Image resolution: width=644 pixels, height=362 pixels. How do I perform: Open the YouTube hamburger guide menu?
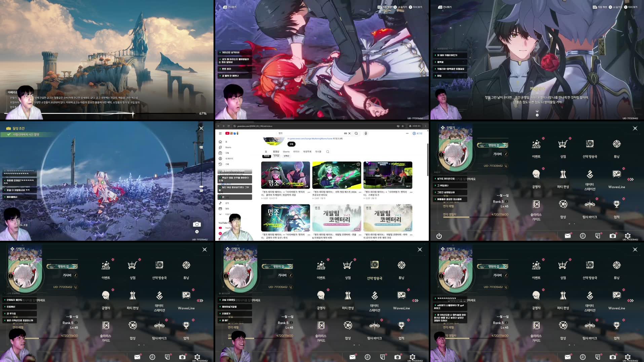click(x=220, y=133)
